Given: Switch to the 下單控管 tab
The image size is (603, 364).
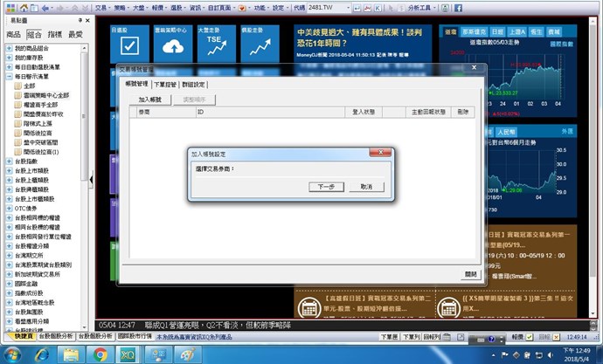Looking at the screenshot, I should 166,85.
